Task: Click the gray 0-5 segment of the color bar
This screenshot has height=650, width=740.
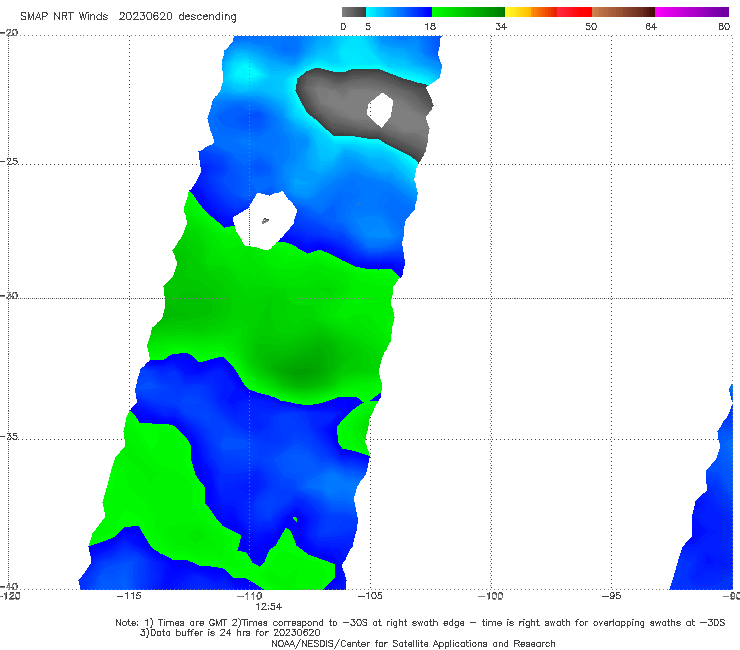Action: pyautogui.click(x=354, y=12)
